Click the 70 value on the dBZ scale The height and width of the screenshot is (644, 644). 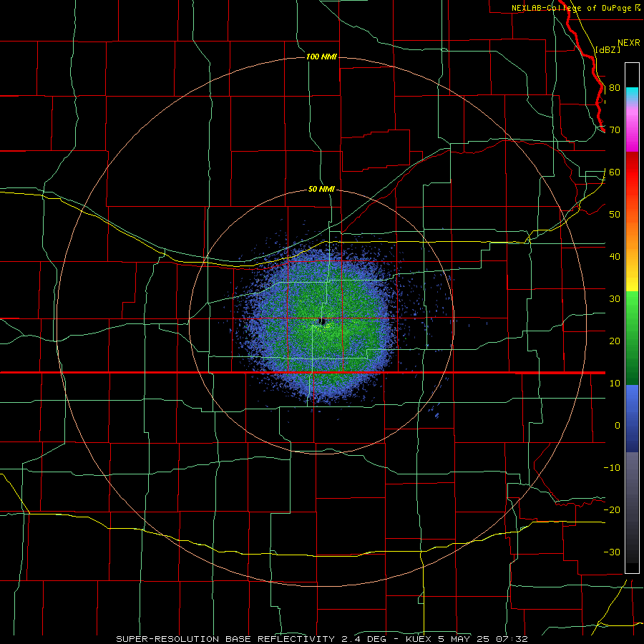click(615, 130)
